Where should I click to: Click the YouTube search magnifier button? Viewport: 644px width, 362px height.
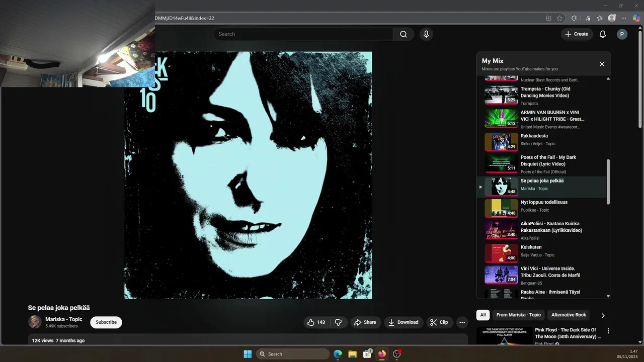click(x=404, y=34)
